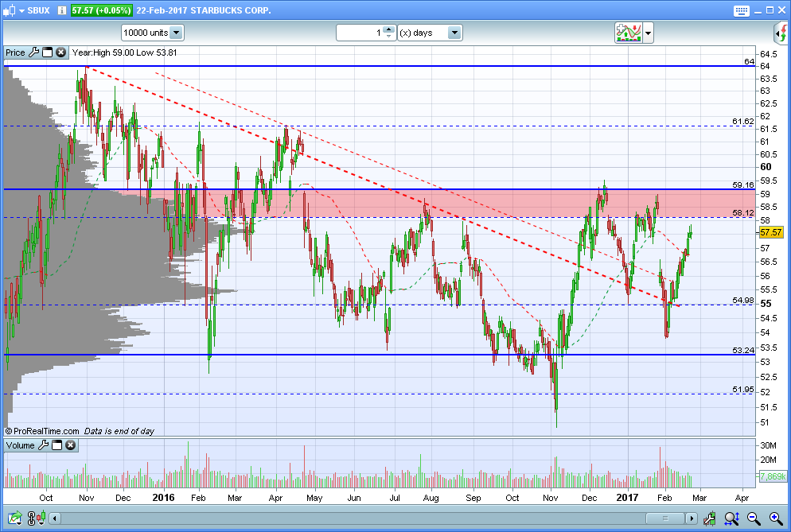The width and height of the screenshot is (791, 532).
Task: Maximize the Price panel window icon
Action: (47, 52)
